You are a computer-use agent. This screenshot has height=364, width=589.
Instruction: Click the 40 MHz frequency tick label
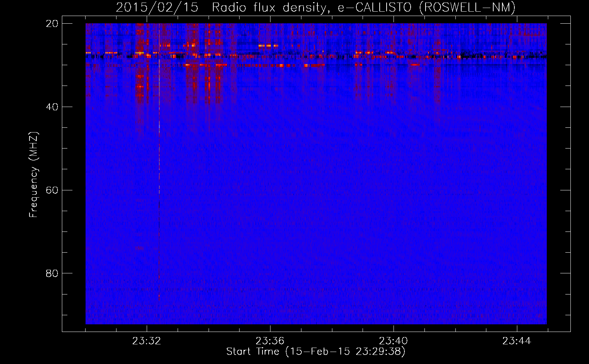[52, 107]
